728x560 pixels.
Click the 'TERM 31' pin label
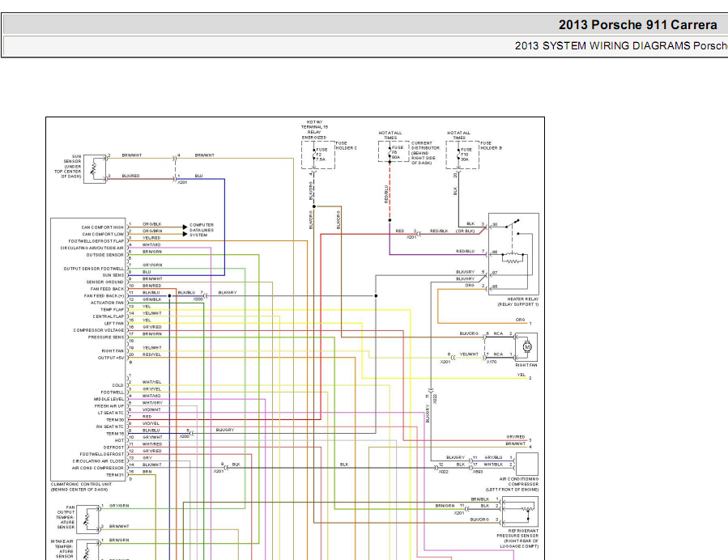pos(115,475)
